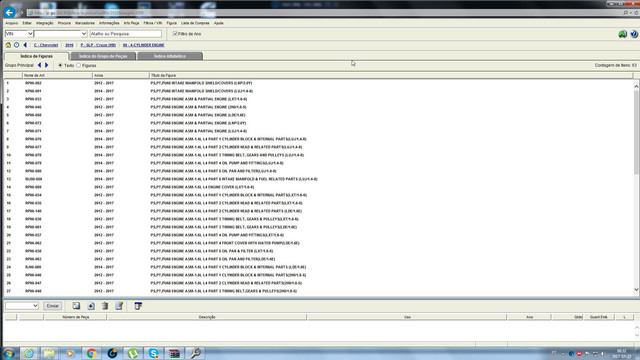
Task: Click the print list icon after separator
Action: coord(138,306)
